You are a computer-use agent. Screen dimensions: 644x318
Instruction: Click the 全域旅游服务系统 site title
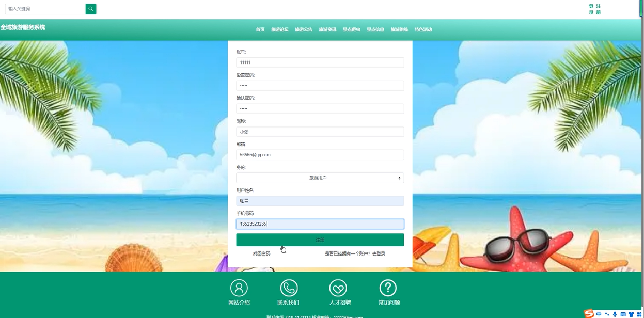click(x=23, y=27)
